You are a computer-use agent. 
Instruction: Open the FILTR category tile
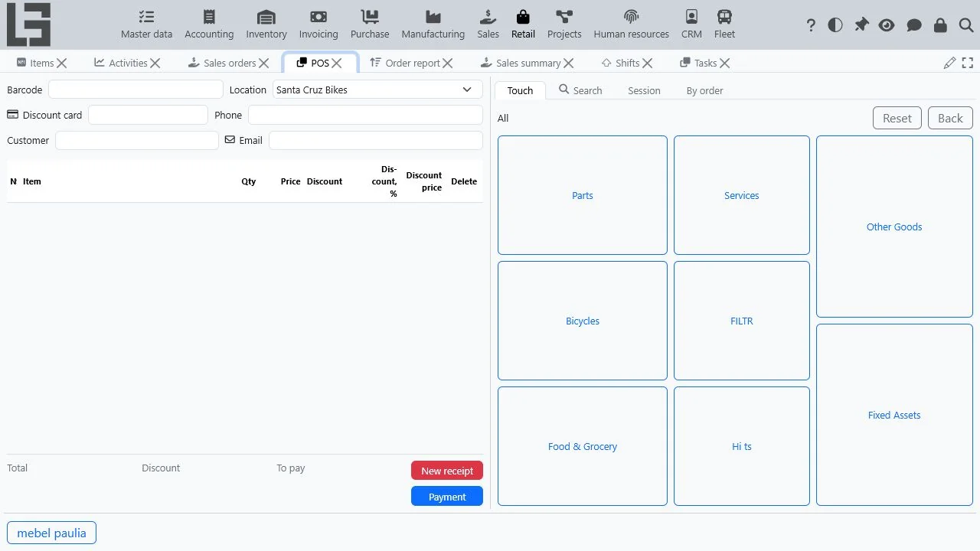tap(742, 321)
